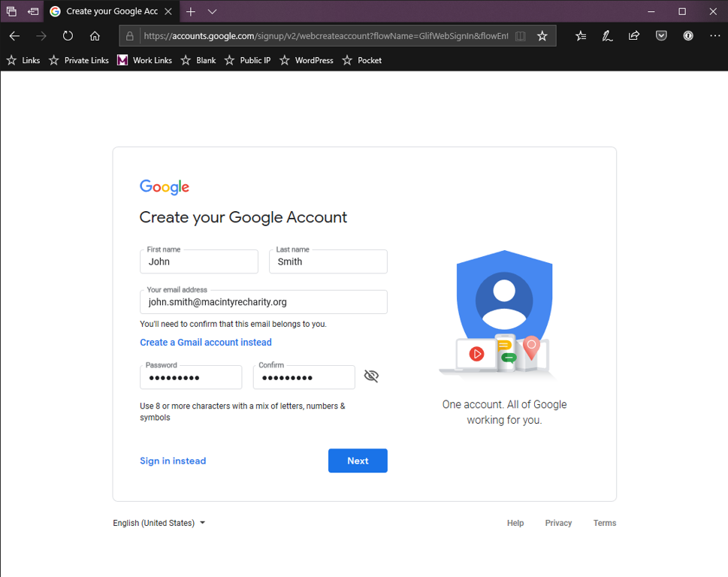Click the tabs you've set aside icon

(11, 11)
